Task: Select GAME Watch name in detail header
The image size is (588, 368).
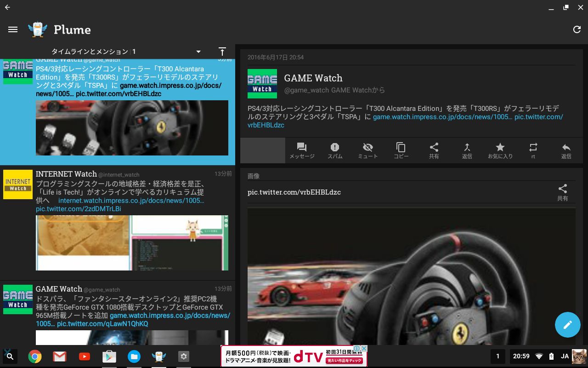Action: [313, 78]
